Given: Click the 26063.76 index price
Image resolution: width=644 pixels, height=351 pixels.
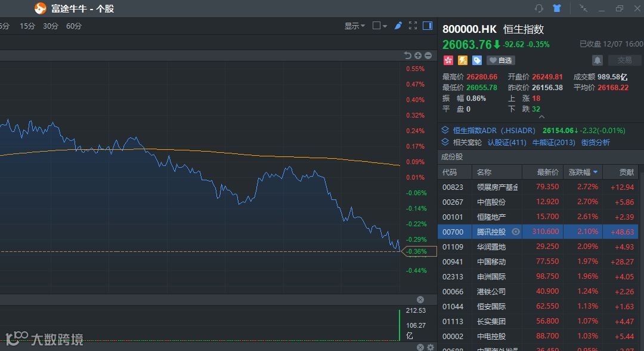Looking at the screenshot, I should click(x=466, y=44).
